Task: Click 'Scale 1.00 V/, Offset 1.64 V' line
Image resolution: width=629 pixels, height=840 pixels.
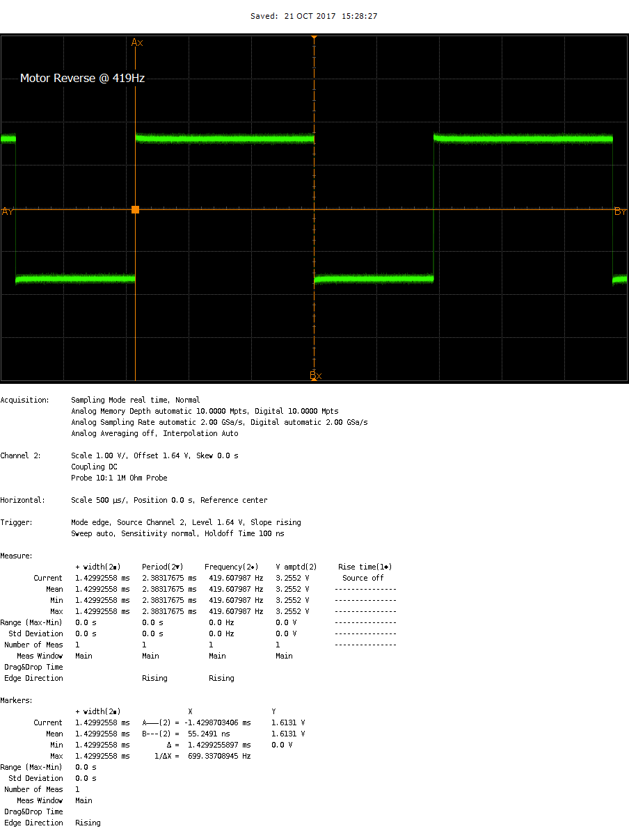Action: [x=154, y=455]
